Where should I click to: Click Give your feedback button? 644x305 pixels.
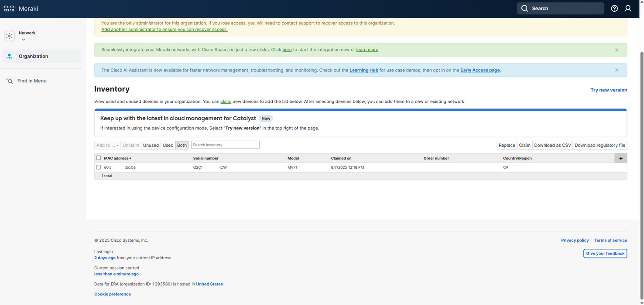pos(605,254)
